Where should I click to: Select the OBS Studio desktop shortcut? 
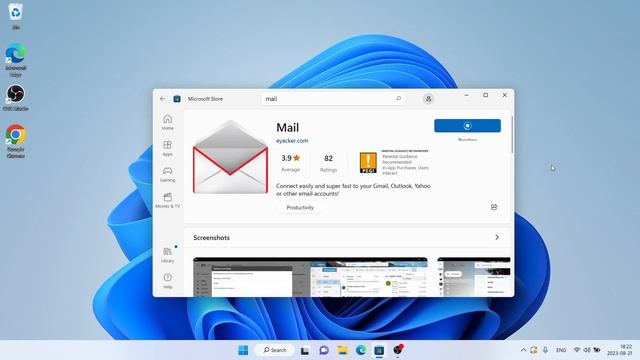(x=16, y=98)
